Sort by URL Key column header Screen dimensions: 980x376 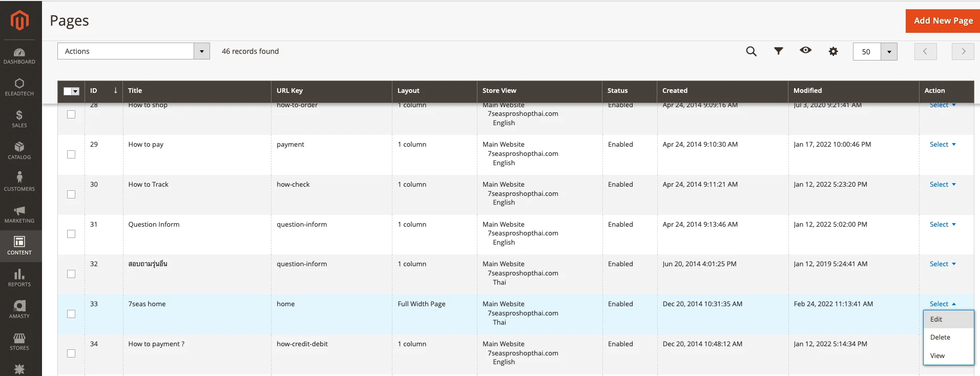point(331,91)
